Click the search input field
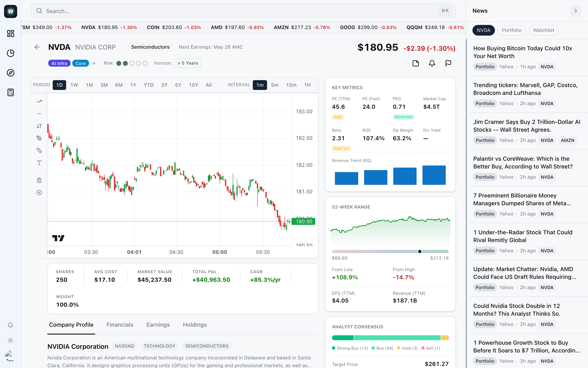This screenshot has width=588, height=368. coord(243,11)
